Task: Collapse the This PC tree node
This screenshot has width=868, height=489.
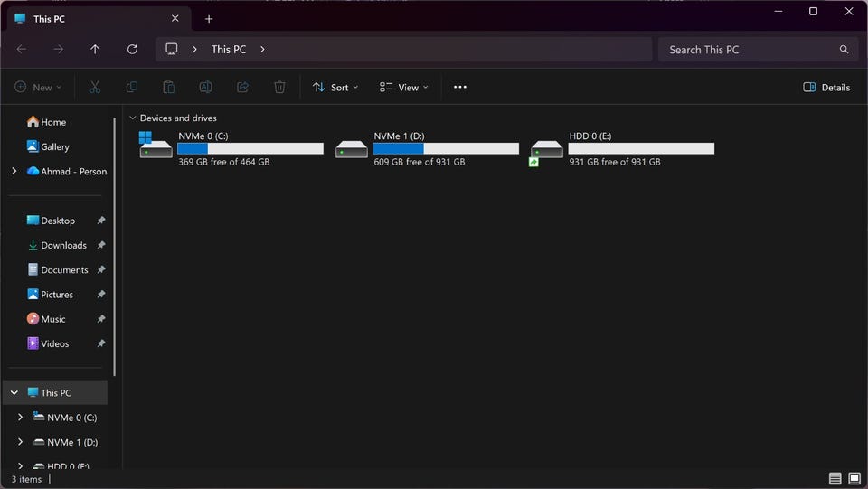Action: 14,393
